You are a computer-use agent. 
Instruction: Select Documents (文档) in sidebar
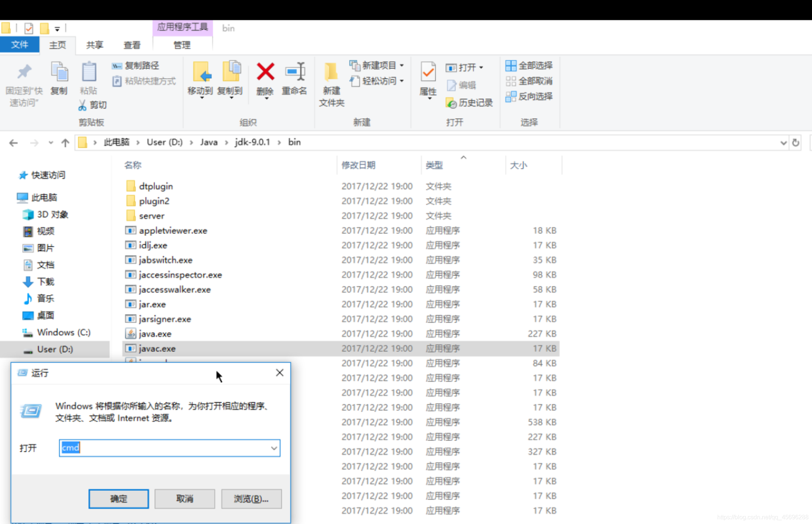coord(38,265)
